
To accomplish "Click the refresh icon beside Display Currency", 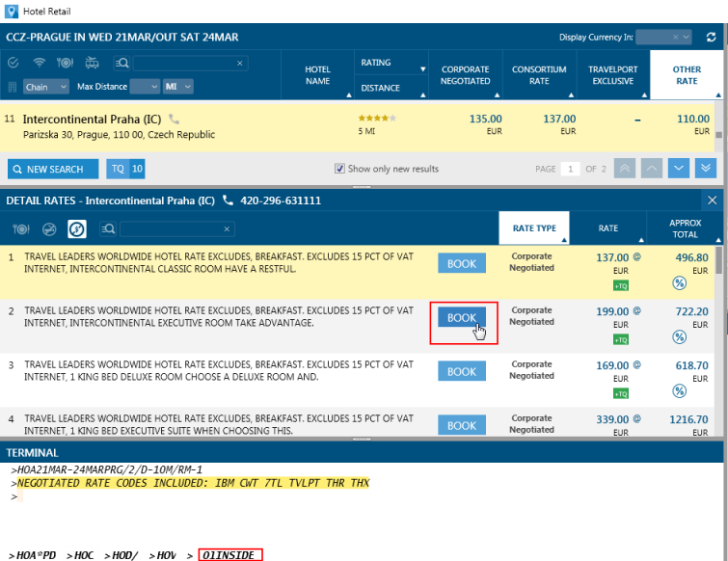I will (x=711, y=38).
